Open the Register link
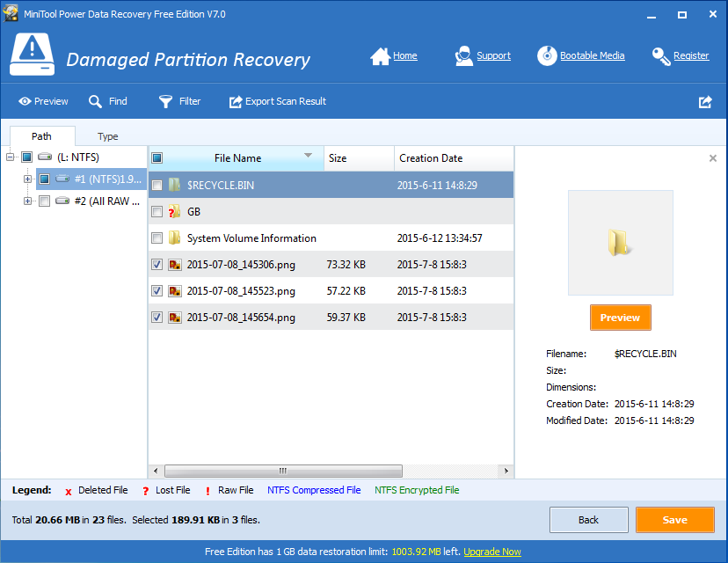The width and height of the screenshot is (728, 563). click(x=691, y=55)
